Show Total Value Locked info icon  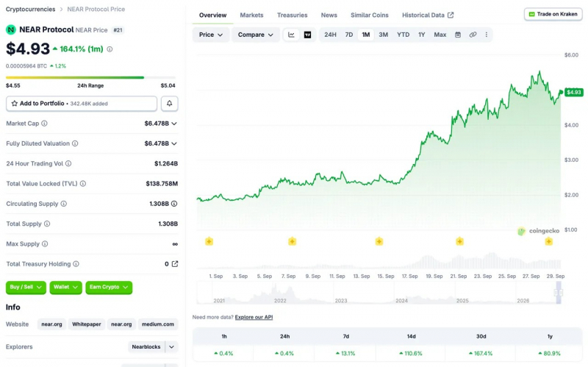point(83,184)
